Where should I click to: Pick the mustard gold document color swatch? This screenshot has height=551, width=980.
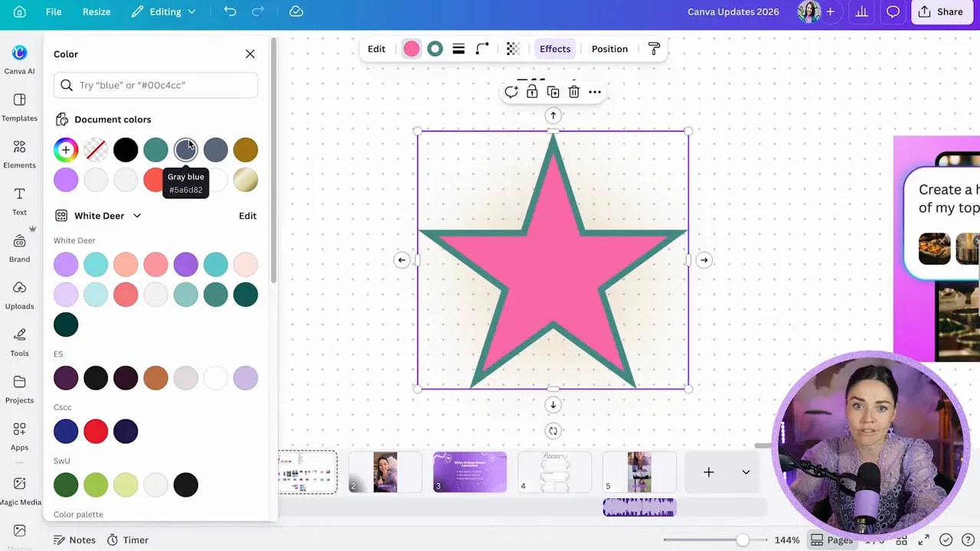(x=246, y=149)
